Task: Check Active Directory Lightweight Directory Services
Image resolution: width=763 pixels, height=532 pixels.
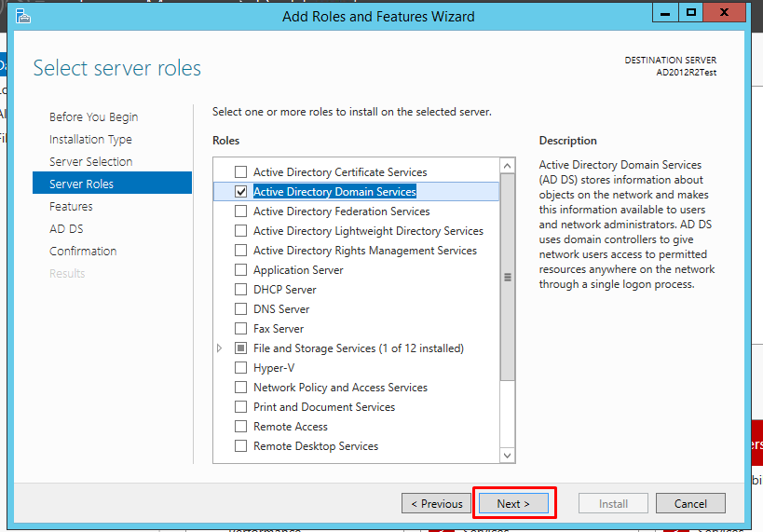Action: [x=240, y=230]
